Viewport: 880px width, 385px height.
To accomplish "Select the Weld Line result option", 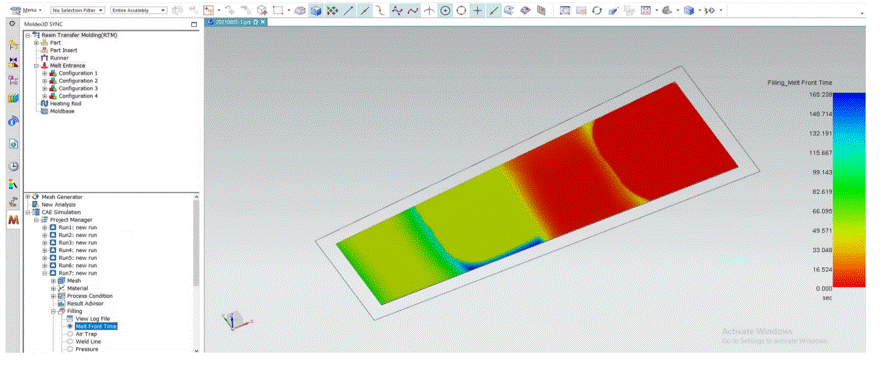I will point(88,341).
